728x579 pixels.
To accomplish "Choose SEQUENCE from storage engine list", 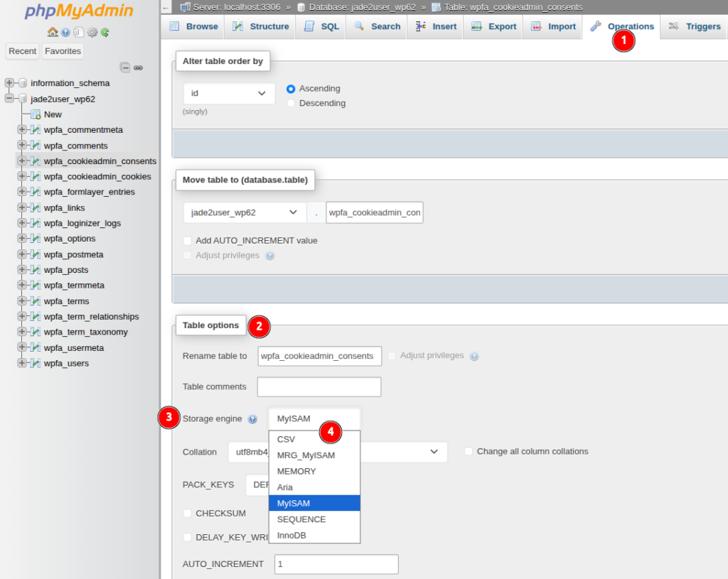I will (x=314, y=519).
